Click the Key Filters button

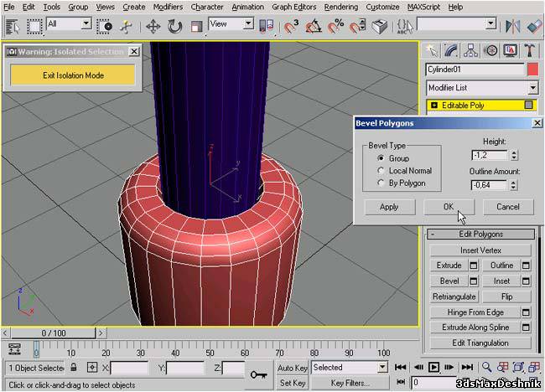pyautogui.click(x=350, y=383)
